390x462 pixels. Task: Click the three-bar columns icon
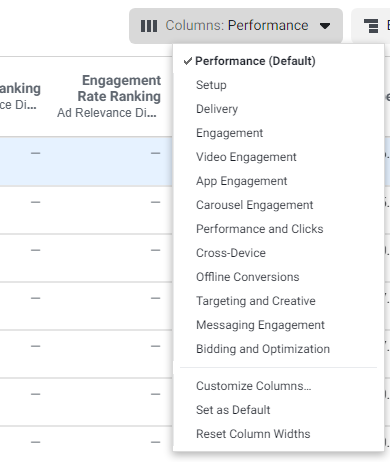pyautogui.click(x=149, y=26)
